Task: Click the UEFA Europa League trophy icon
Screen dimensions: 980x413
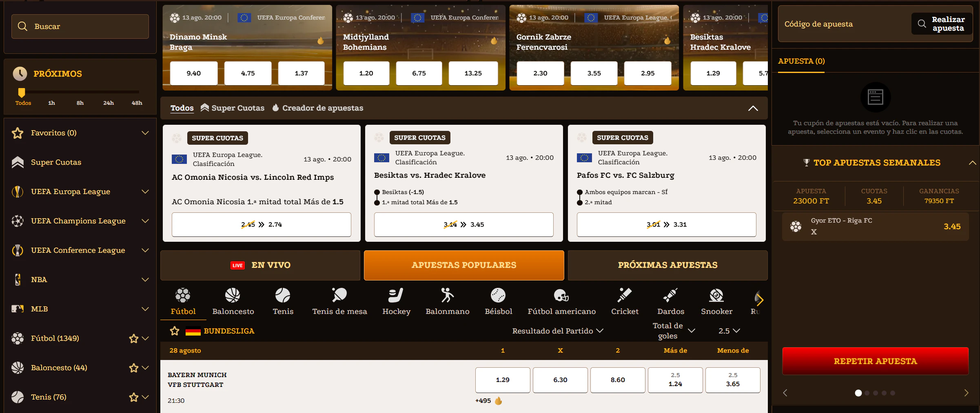Action: [x=18, y=192]
